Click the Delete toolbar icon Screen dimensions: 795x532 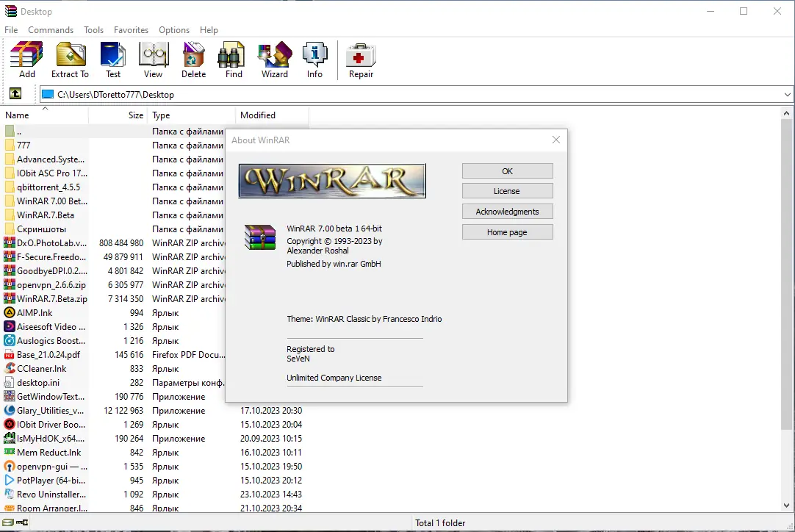pos(194,60)
